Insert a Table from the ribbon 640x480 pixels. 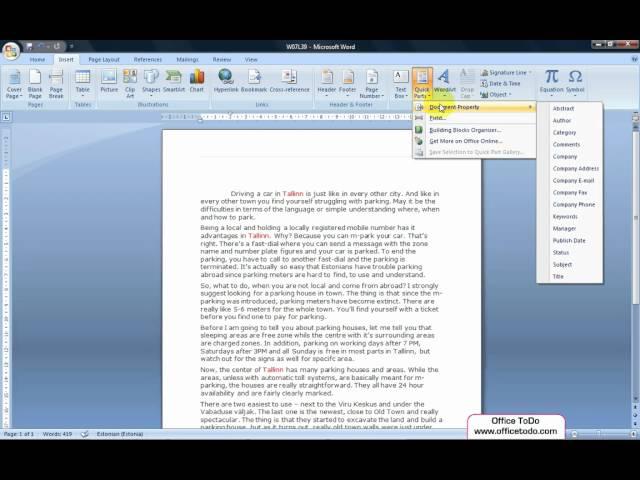coord(82,82)
